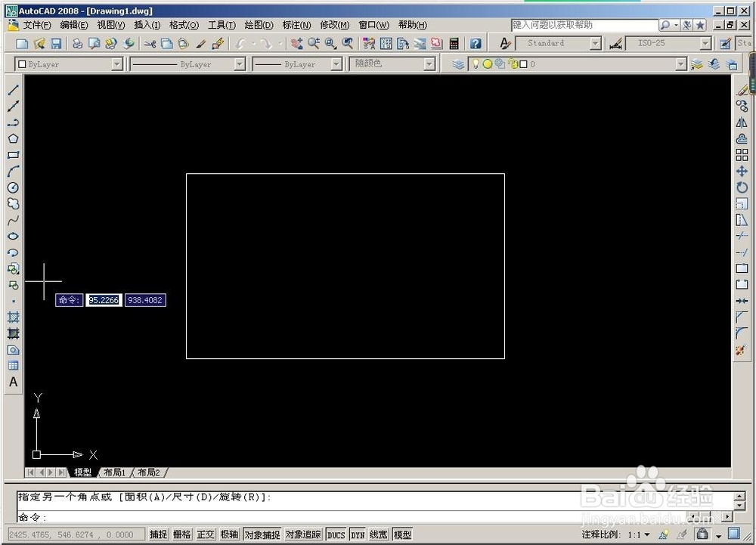This screenshot has width=756, height=545.
Task: Expand the layer 0 dropdown list
Action: click(681, 64)
